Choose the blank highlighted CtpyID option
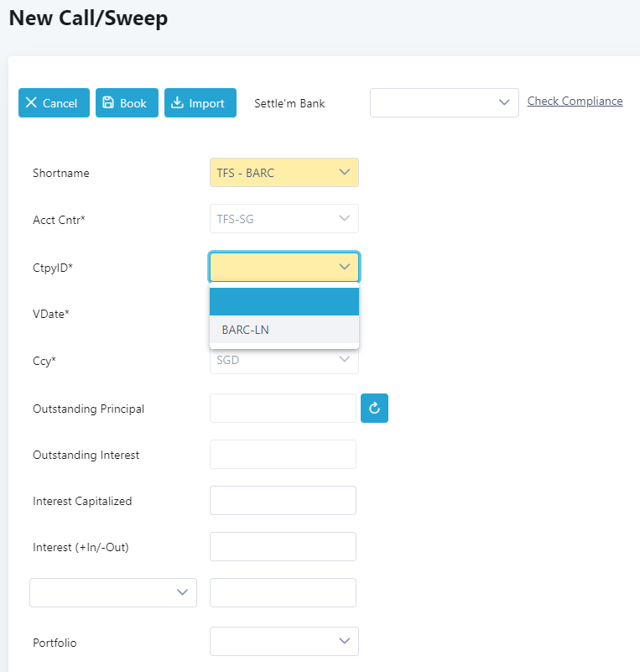The image size is (640, 672). 284,302
